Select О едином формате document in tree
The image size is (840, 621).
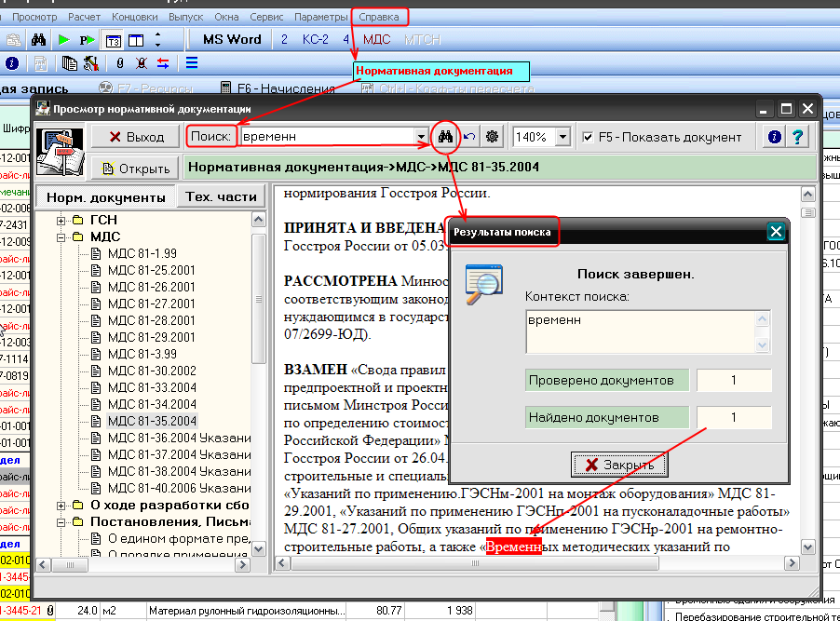[179, 538]
